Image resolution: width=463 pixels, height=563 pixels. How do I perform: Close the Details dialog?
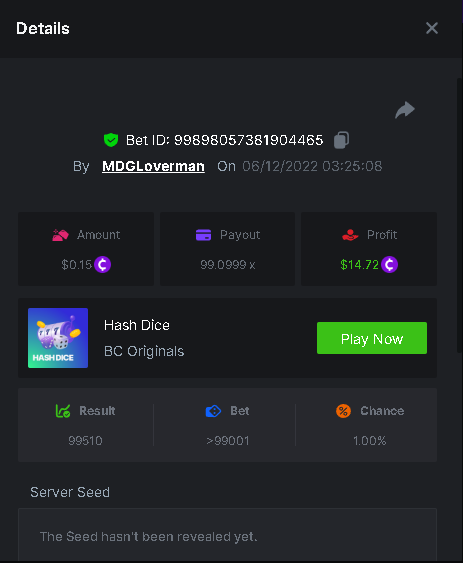pyautogui.click(x=432, y=28)
